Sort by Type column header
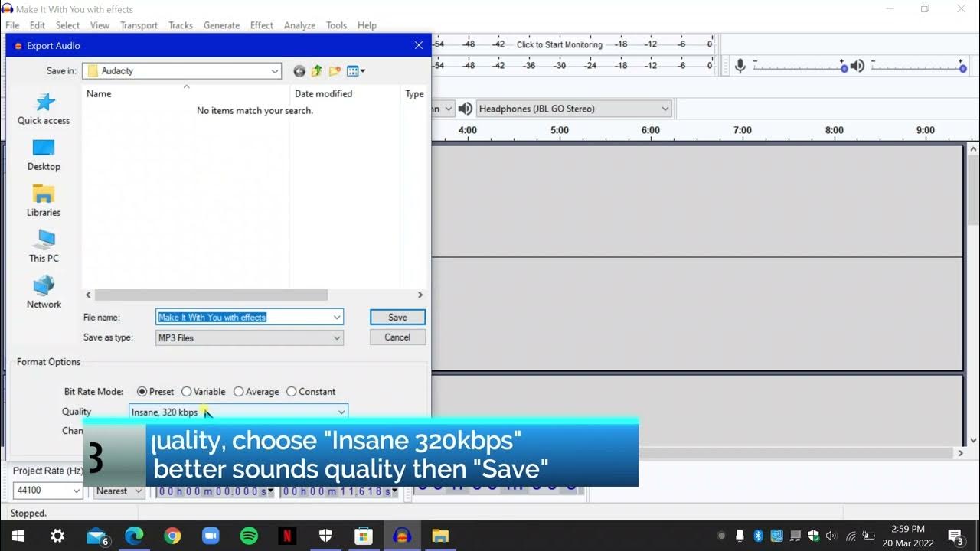 [414, 94]
